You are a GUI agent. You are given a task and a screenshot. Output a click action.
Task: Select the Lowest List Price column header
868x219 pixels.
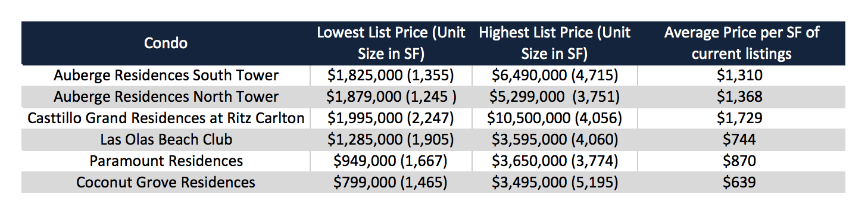(x=391, y=43)
